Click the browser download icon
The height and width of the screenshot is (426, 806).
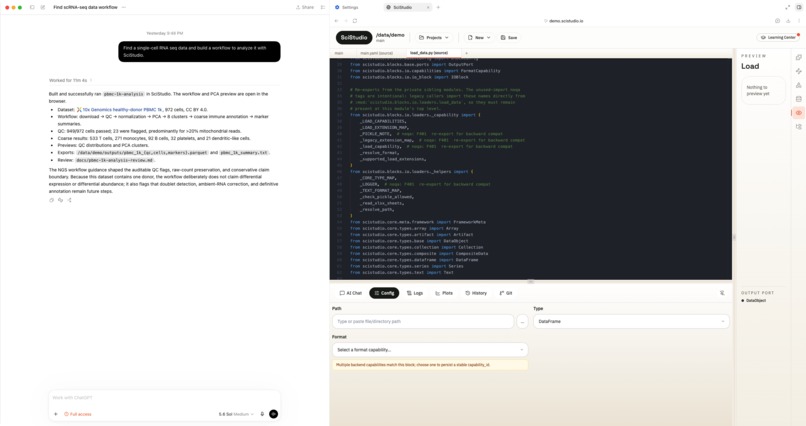(788, 21)
